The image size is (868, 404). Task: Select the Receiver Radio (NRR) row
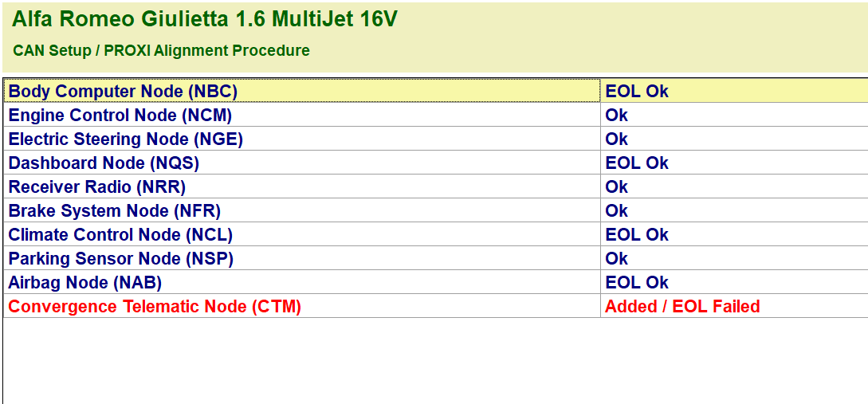pyautogui.click(x=97, y=187)
